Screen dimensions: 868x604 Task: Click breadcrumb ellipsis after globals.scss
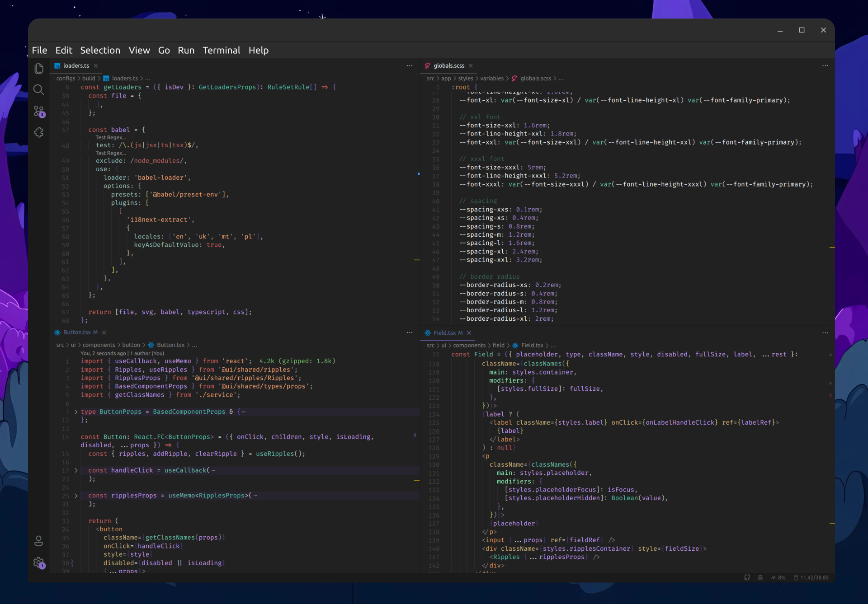click(561, 78)
